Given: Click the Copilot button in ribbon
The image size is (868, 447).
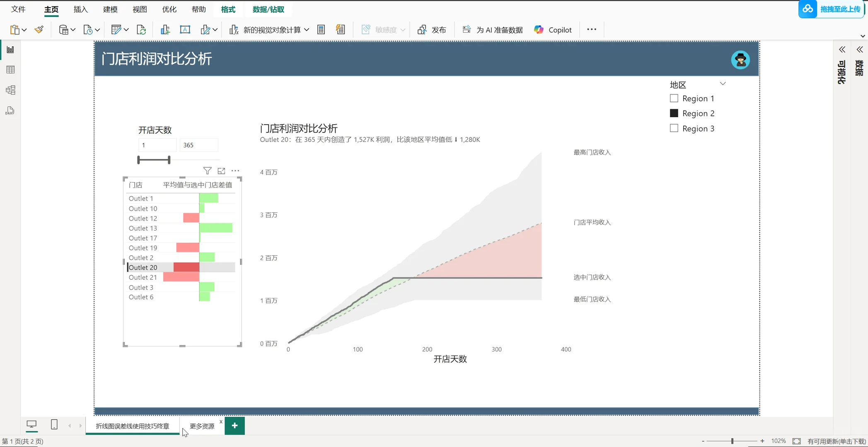Looking at the screenshot, I should point(553,30).
